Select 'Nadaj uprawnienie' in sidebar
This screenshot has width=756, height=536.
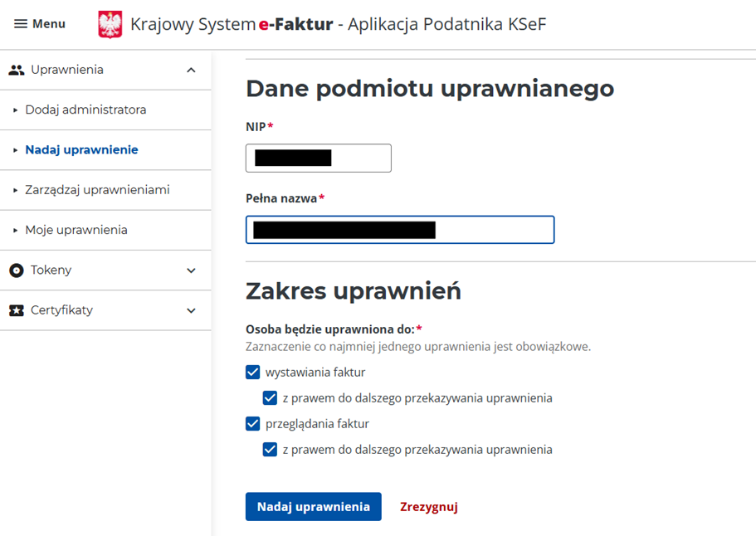coord(81,150)
